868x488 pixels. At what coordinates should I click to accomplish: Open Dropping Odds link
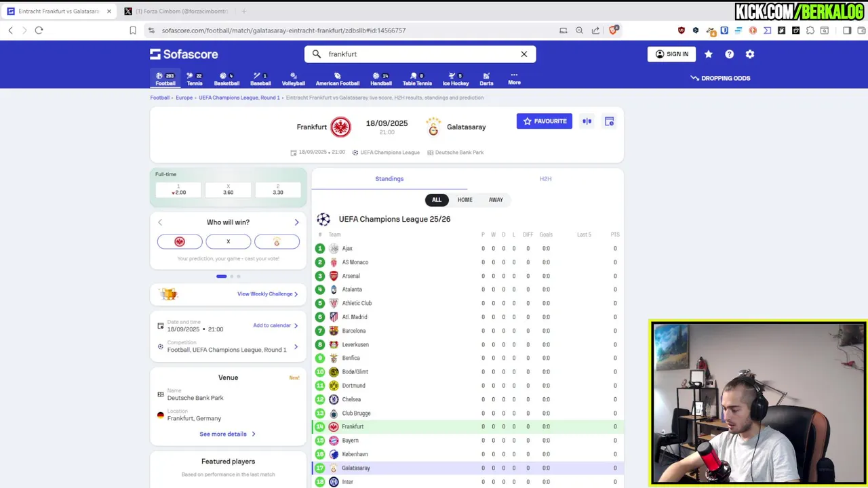pyautogui.click(x=720, y=78)
